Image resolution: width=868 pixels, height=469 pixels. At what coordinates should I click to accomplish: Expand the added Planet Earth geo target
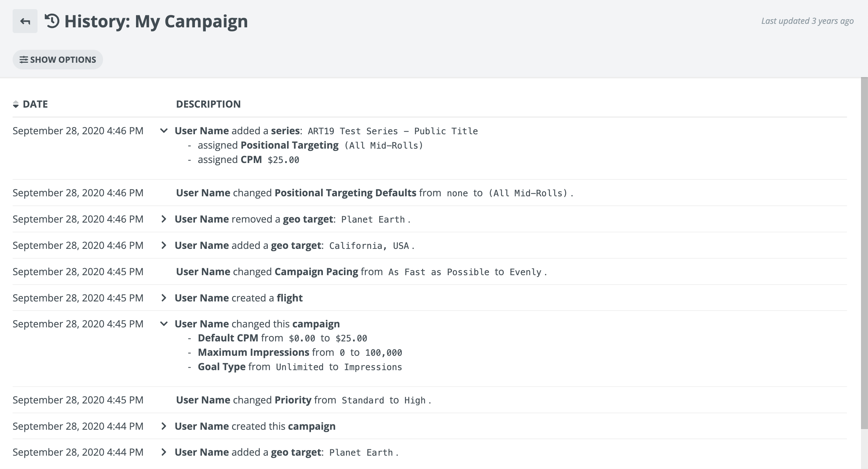pos(163,452)
